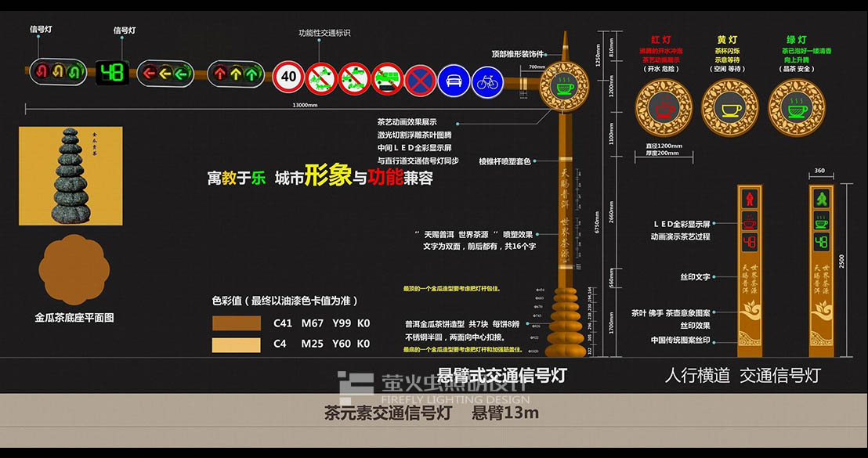Image resolution: width=868 pixels, height=458 pixels.
Task: Select the left-arrow traffic signal group
Action: (166, 74)
